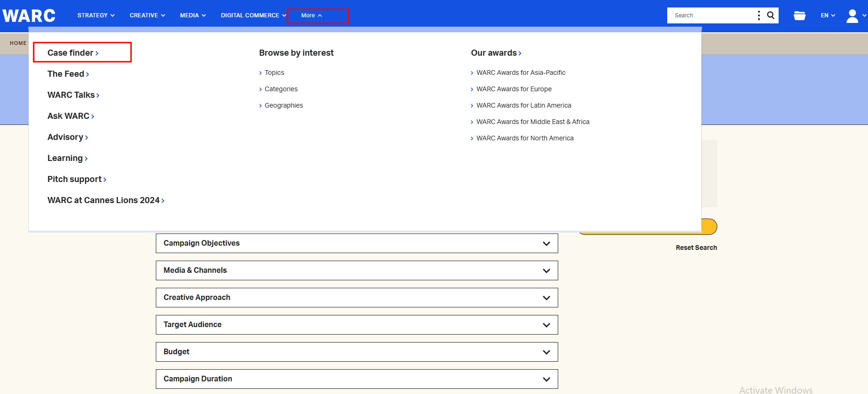Click the search magnifier icon
The width and height of the screenshot is (868, 394).
click(x=771, y=15)
